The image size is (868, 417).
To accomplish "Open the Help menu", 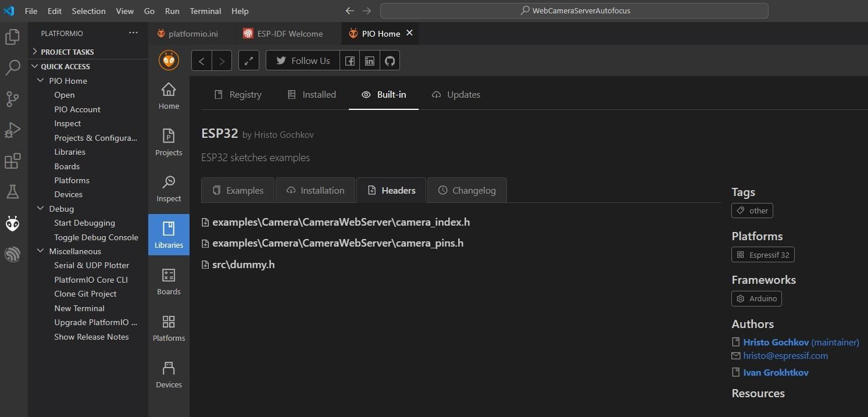I will 240,10.
